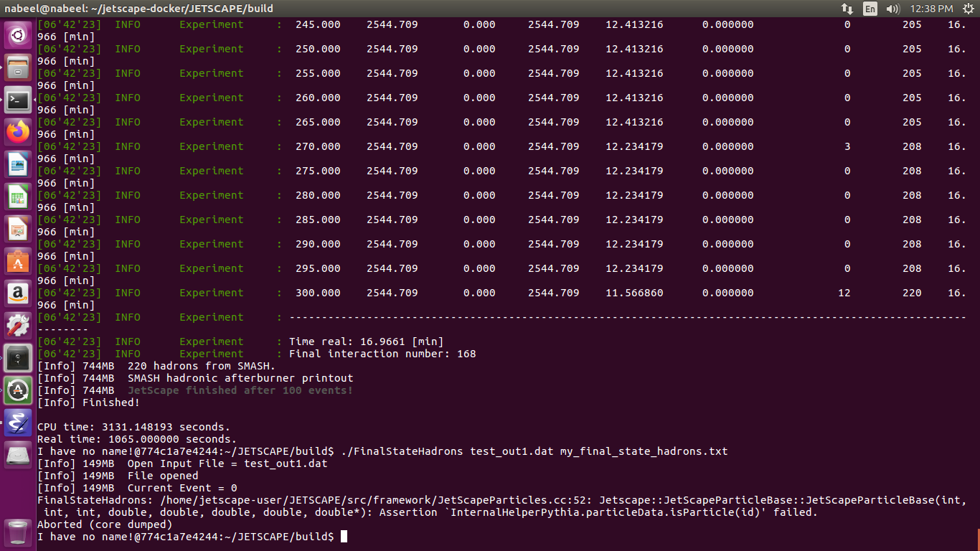
Task: Open LibreOffice Calc from the dock
Action: point(18,195)
